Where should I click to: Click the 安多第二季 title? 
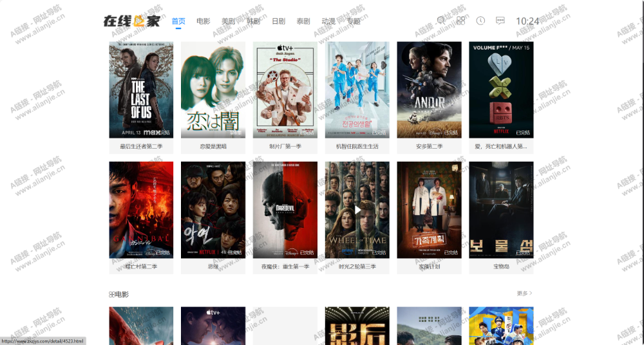pyautogui.click(x=429, y=146)
